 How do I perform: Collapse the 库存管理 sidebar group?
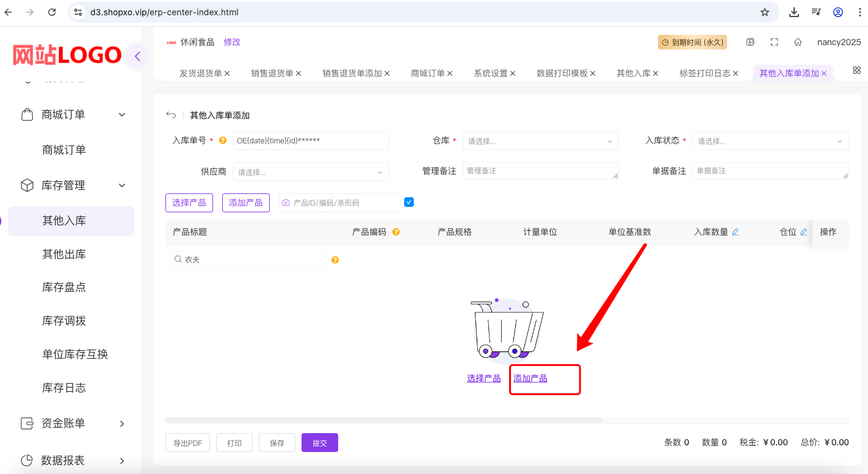point(122,185)
